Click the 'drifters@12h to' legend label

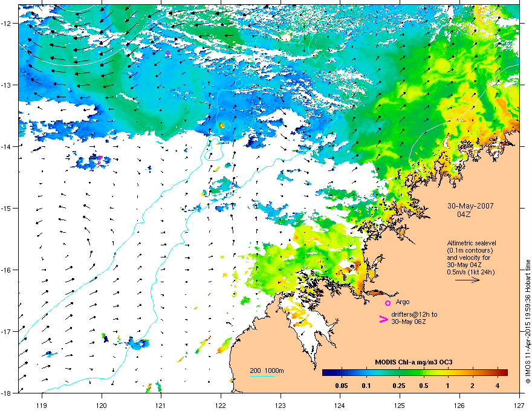click(414, 314)
